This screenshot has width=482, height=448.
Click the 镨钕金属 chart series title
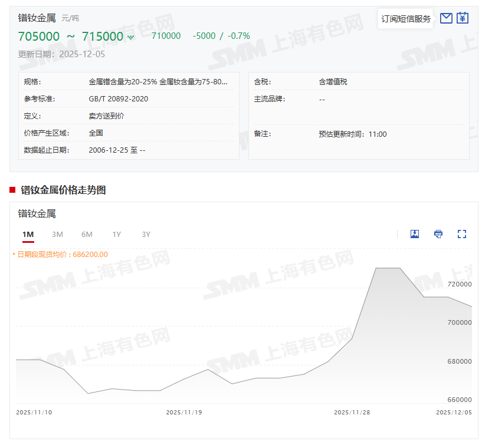pyautogui.click(x=37, y=213)
